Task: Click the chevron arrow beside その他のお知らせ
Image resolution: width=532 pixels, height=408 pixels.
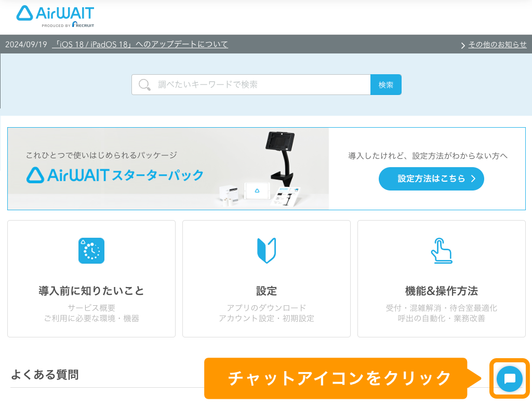Action: tap(463, 45)
